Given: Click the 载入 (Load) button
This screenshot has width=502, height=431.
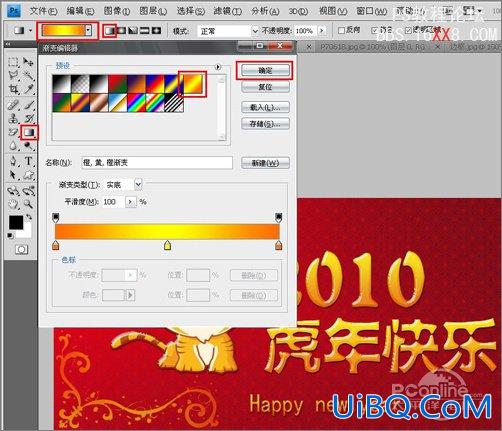Looking at the screenshot, I should pyautogui.click(x=265, y=107).
